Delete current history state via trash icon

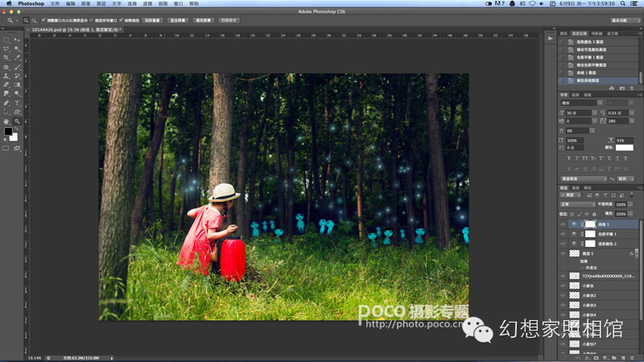coord(632,88)
